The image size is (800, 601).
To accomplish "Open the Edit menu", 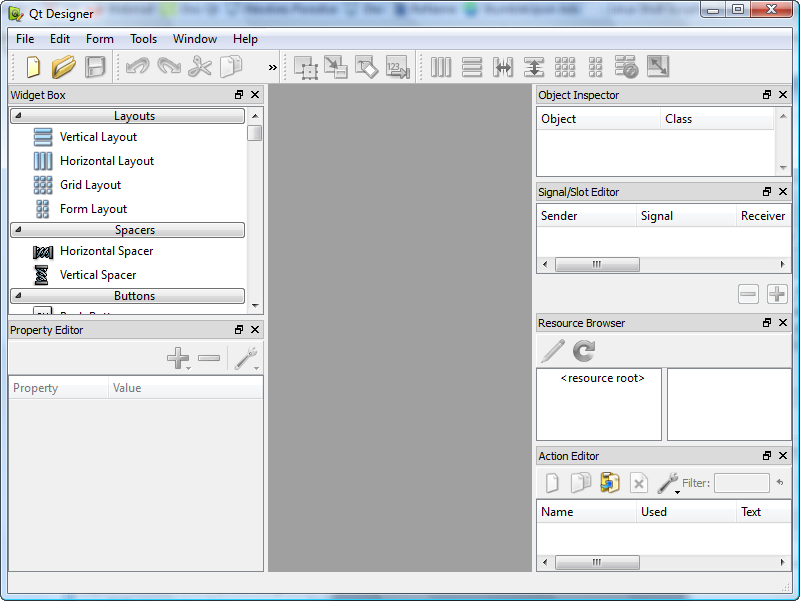I will (60, 39).
